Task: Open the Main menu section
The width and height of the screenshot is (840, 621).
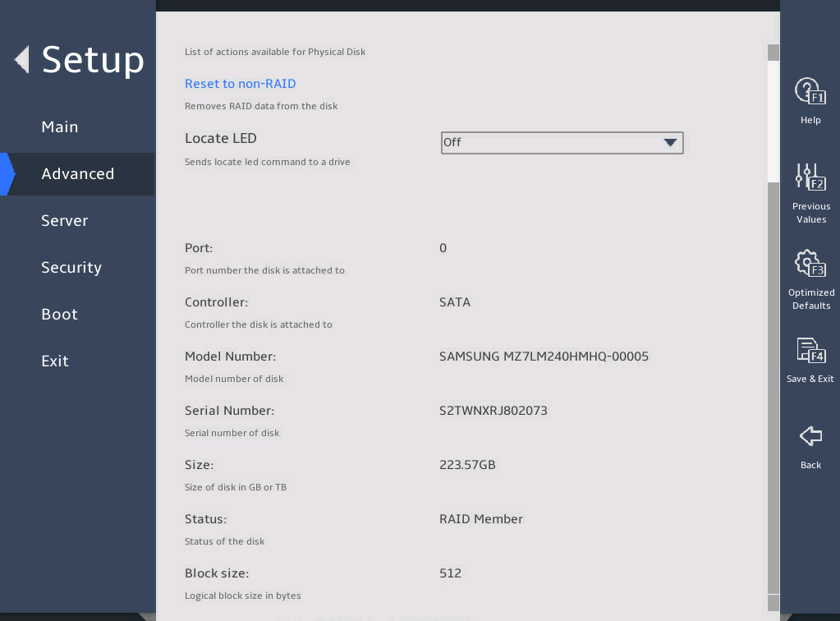Action: coord(59,127)
